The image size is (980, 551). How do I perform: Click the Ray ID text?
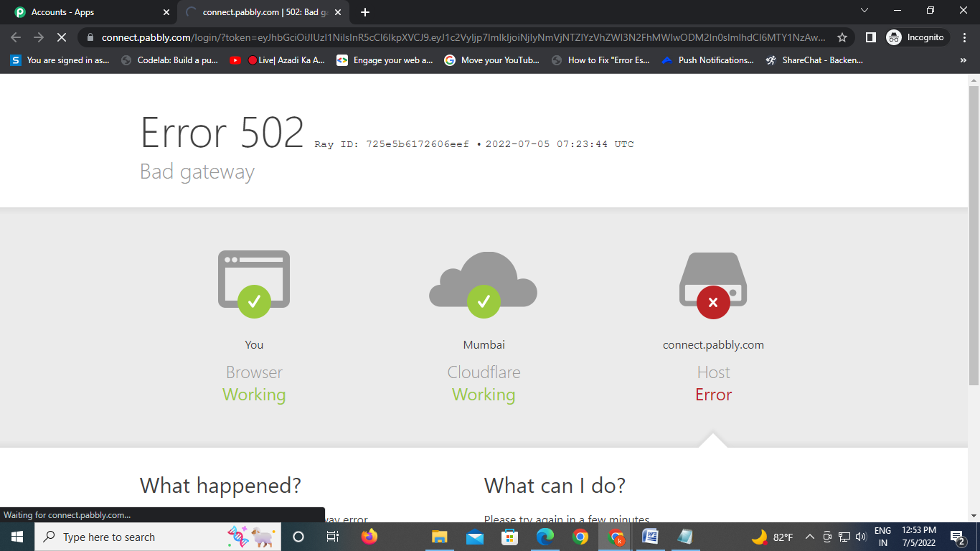point(392,144)
